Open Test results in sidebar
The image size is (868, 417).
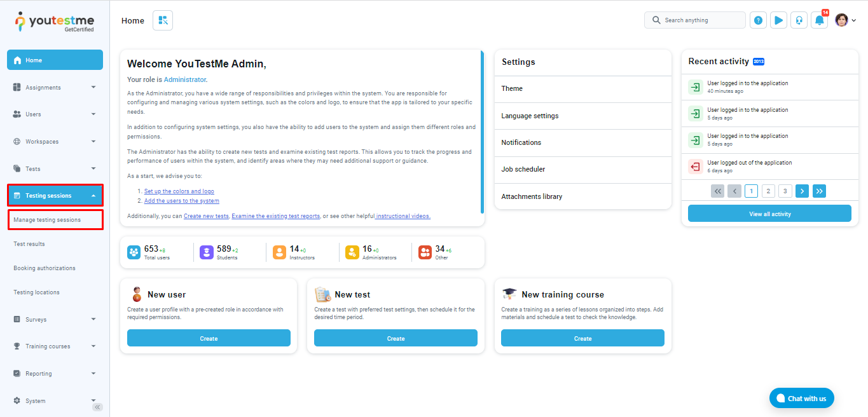point(29,244)
